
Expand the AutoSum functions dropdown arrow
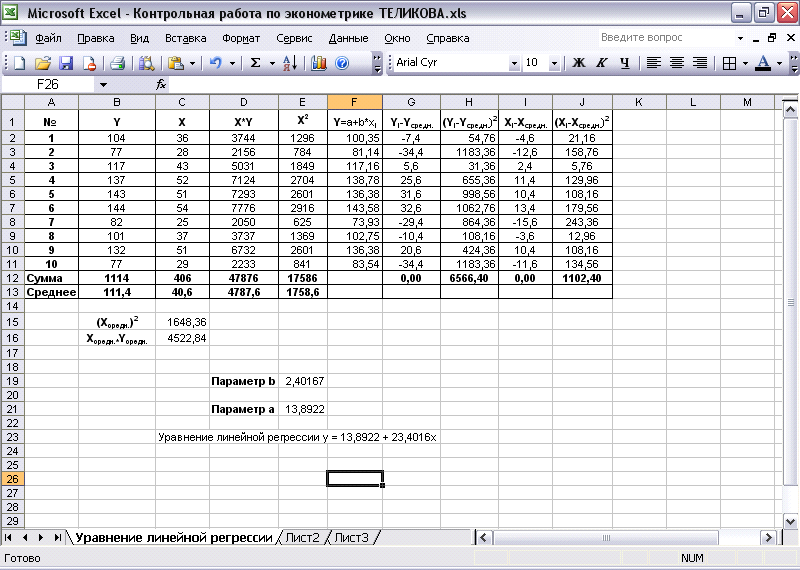coord(272,63)
